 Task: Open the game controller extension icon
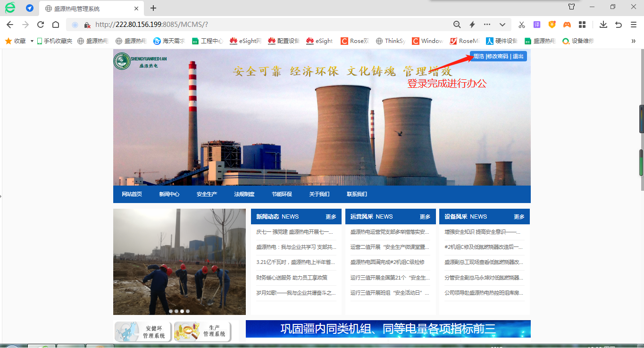coord(567,25)
